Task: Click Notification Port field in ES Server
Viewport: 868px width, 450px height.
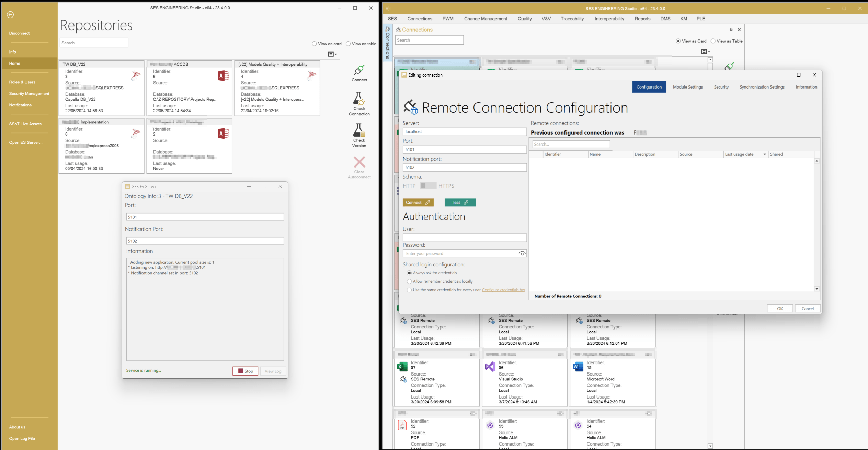Action: [x=205, y=241]
